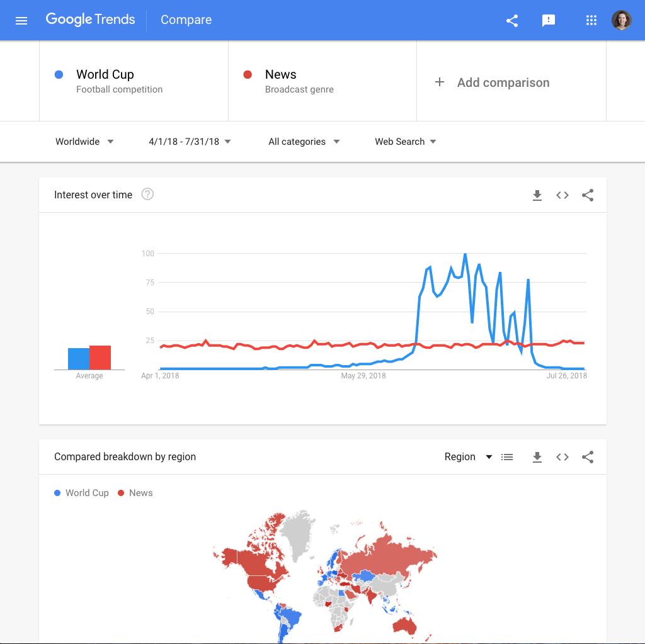Click the Apr 1, 2018 axis label
This screenshot has width=645, height=644.
click(x=160, y=375)
